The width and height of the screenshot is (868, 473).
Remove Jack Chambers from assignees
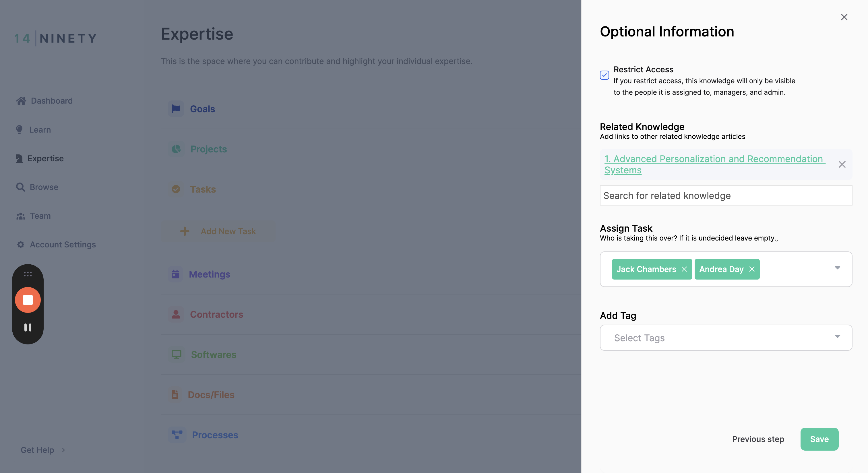click(x=684, y=269)
